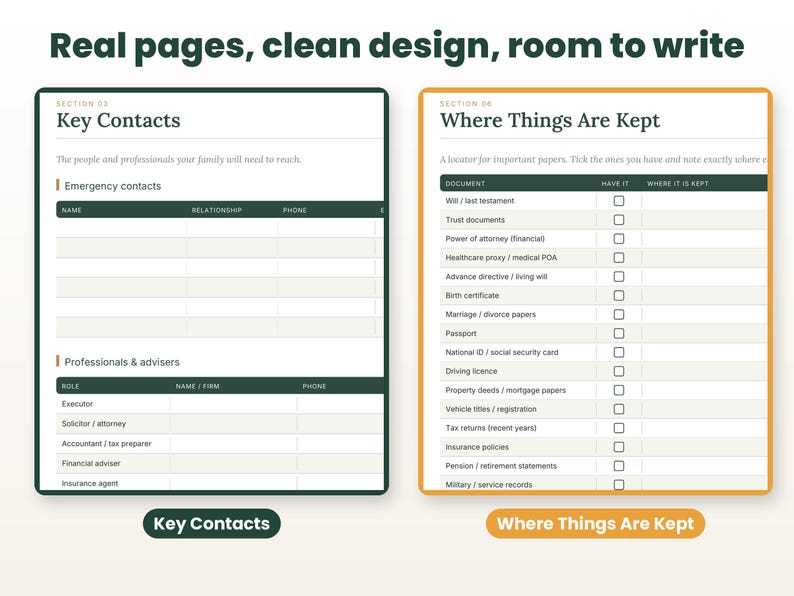Click the SECTION 06 label
The height and width of the screenshot is (596, 794).
[x=466, y=103]
